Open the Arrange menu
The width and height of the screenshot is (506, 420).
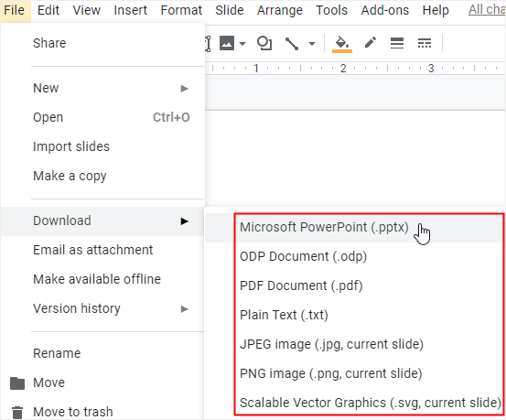coord(280,10)
